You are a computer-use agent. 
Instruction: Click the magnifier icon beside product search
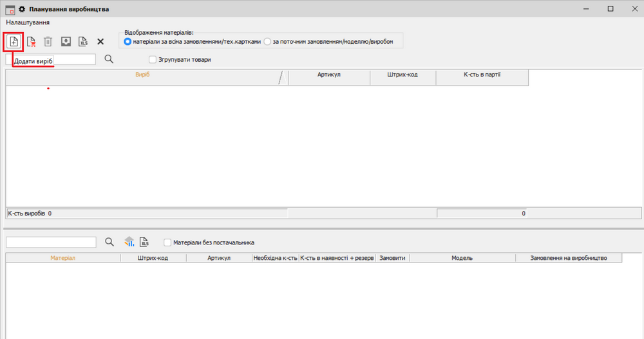point(109,59)
